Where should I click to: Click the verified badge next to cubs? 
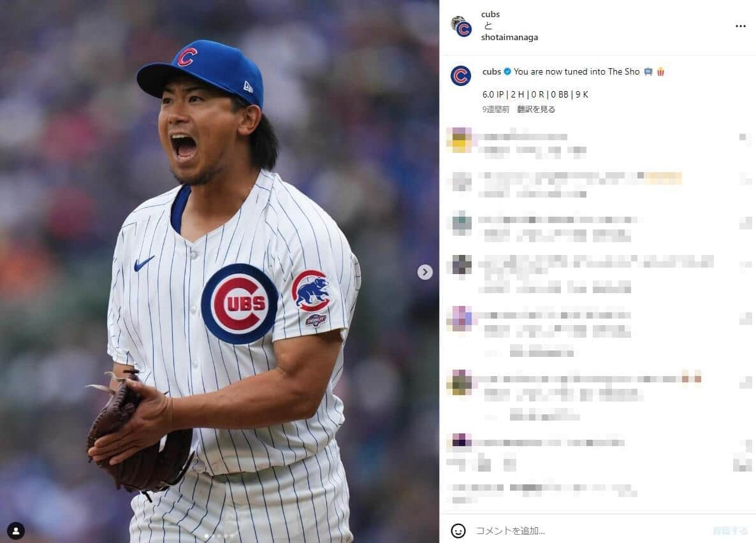507,71
